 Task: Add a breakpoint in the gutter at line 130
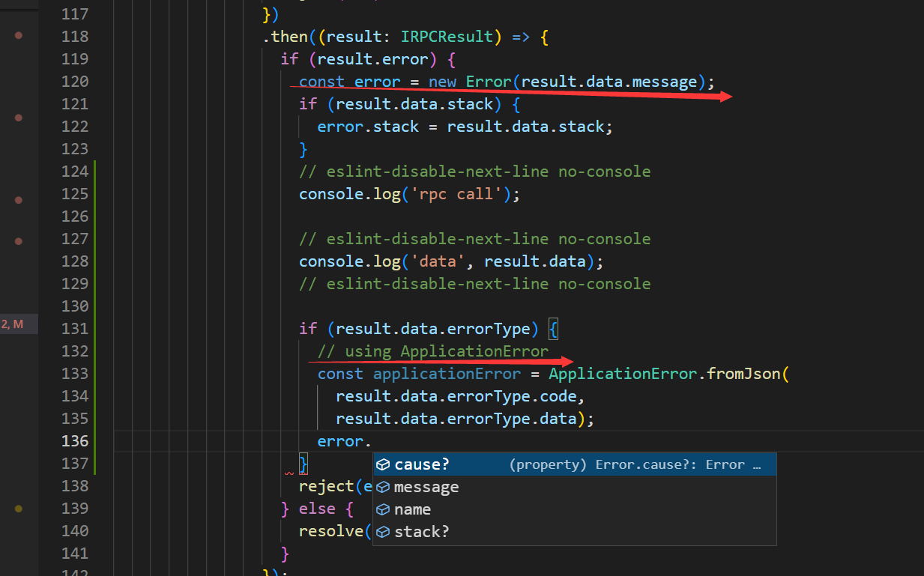click(x=18, y=306)
